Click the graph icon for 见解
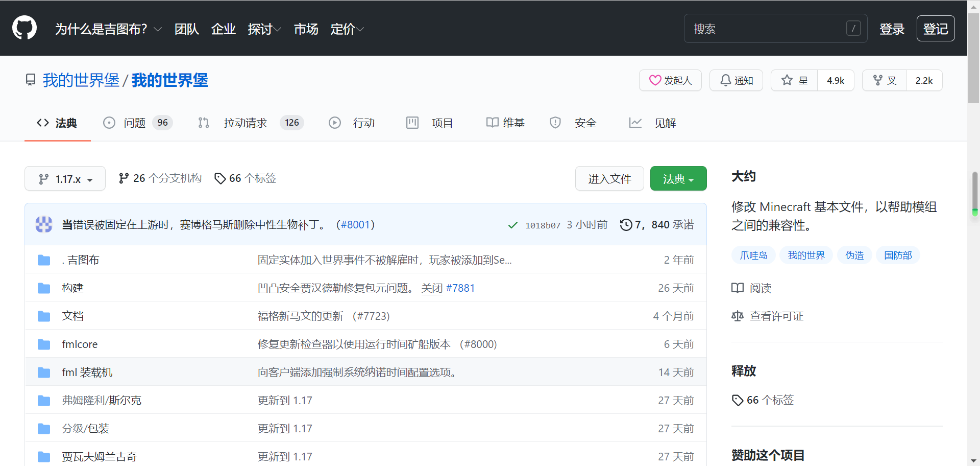980x466 pixels. pyautogui.click(x=635, y=123)
